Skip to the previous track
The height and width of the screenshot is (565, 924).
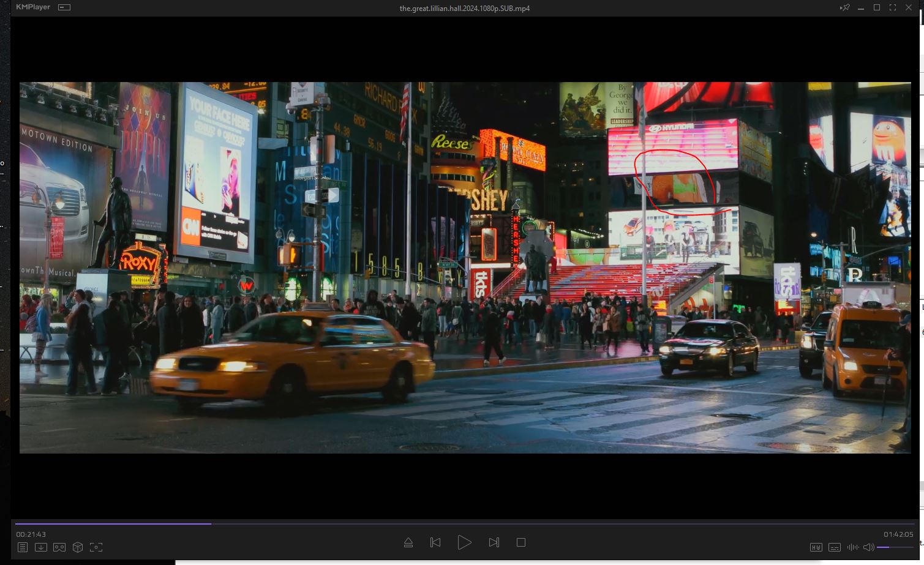435,542
